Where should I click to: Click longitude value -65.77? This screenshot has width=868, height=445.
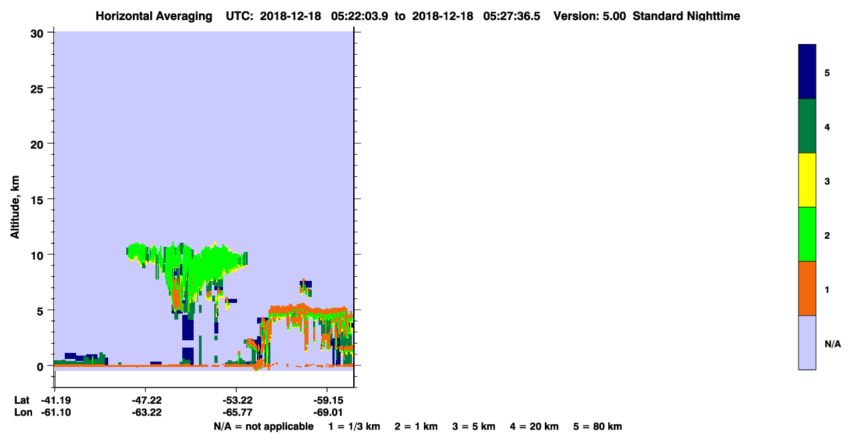pos(236,412)
